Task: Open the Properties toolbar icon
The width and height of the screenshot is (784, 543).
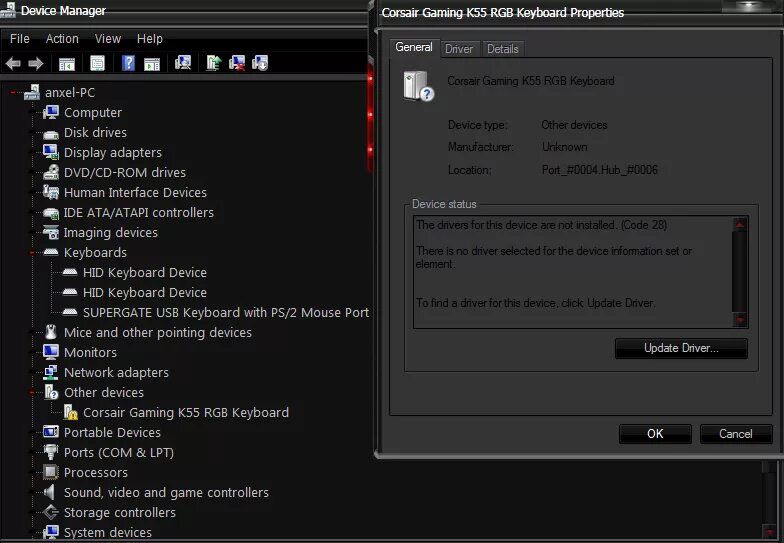Action: pos(97,63)
